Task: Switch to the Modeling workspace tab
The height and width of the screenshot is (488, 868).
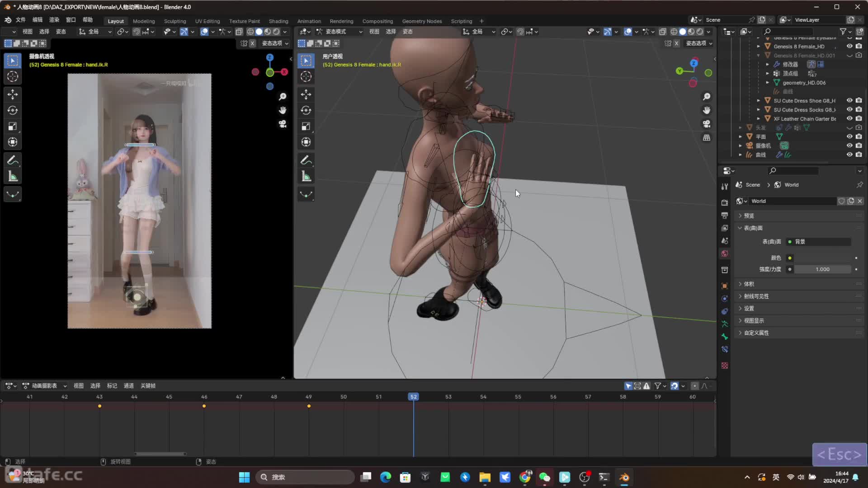Action: [144, 21]
